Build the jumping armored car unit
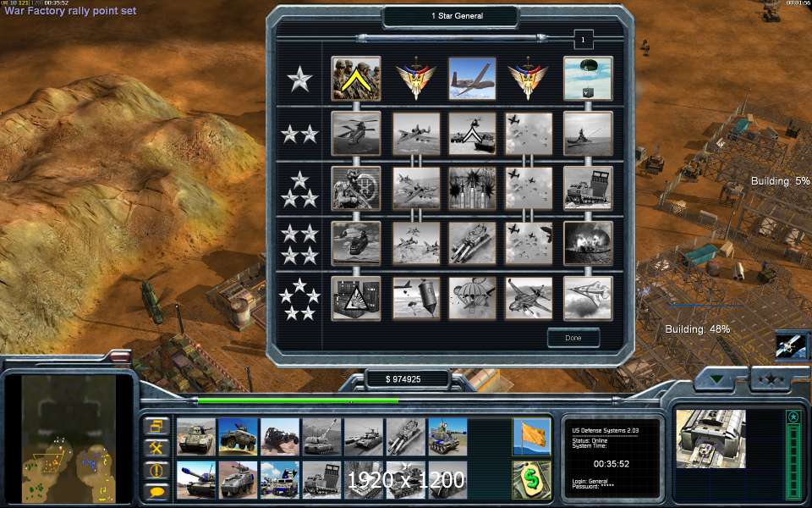The height and width of the screenshot is (508, 812). click(238, 437)
